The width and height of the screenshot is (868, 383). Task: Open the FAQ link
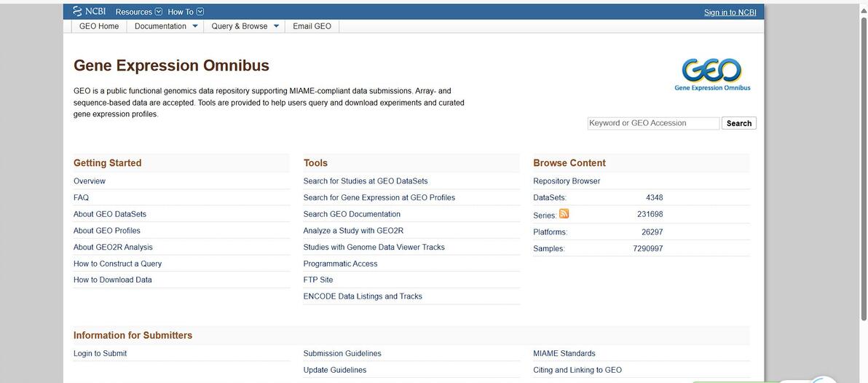[x=81, y=197]
